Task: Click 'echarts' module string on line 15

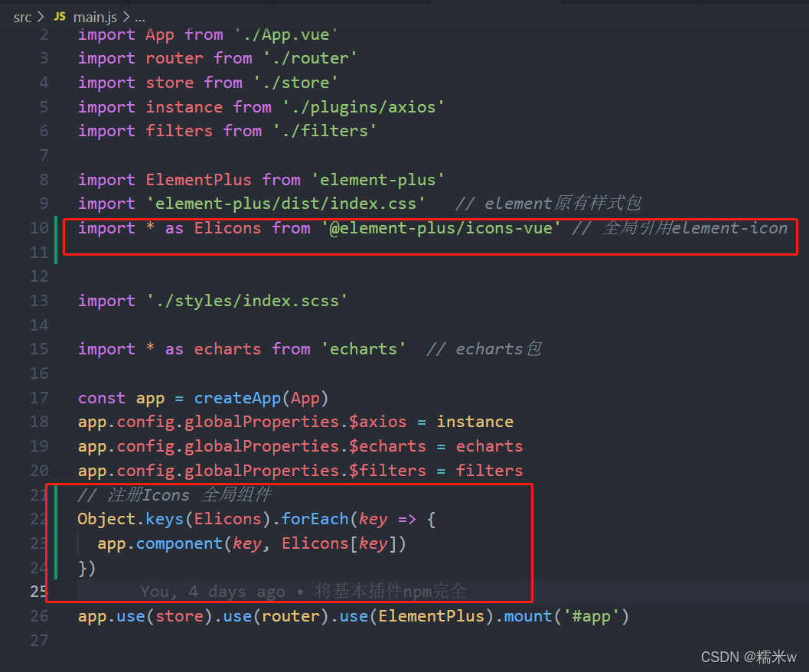Action: point(364,349)
